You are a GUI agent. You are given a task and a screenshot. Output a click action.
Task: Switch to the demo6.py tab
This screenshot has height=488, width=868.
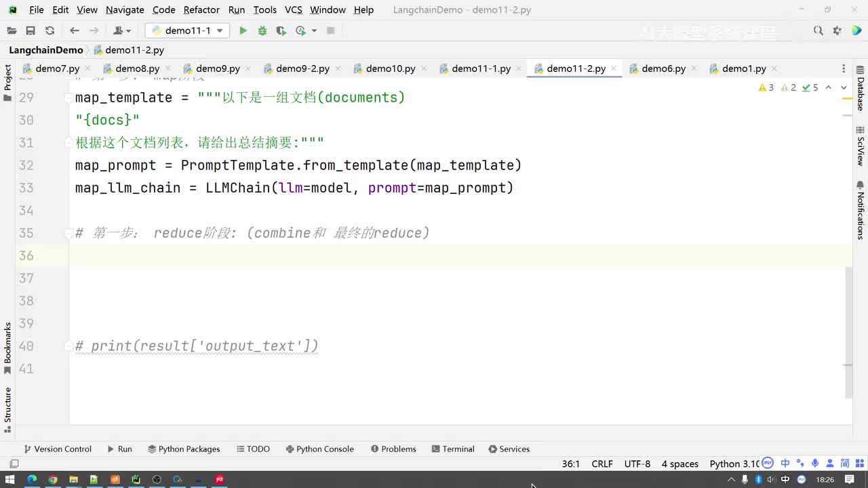tap(663, 68)
